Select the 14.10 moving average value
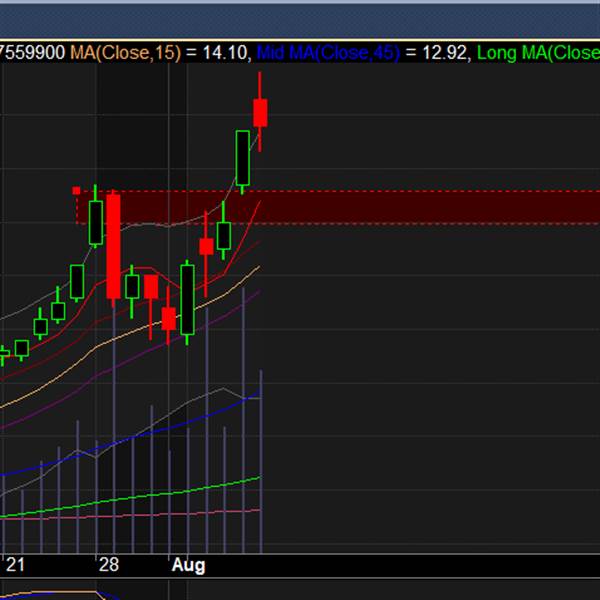This screenshot has width=600, height=600. tap(225, 52)
